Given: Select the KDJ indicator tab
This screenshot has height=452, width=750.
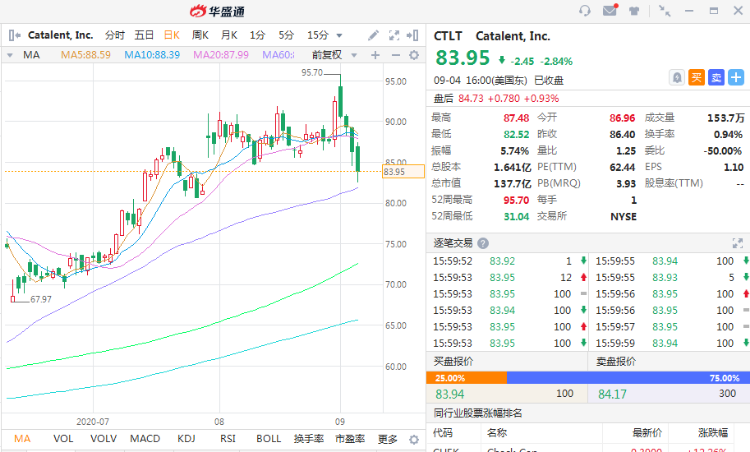Looking at the screenshot, I should (186, 439).
